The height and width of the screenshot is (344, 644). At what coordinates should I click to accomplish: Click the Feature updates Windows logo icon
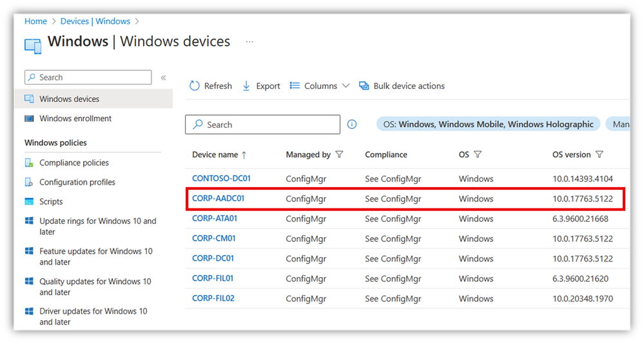pyautogui.click(x=29, y=251)
